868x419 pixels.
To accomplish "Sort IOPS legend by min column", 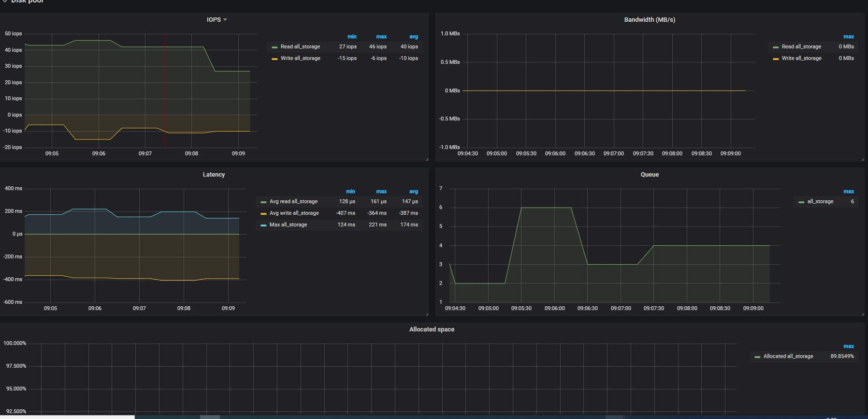I will pos(352,37).
